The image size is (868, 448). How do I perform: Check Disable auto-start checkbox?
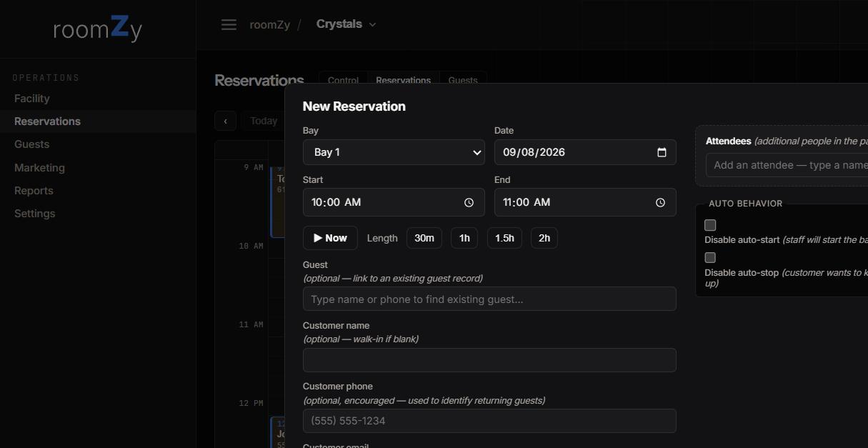(x=710, y=225)
